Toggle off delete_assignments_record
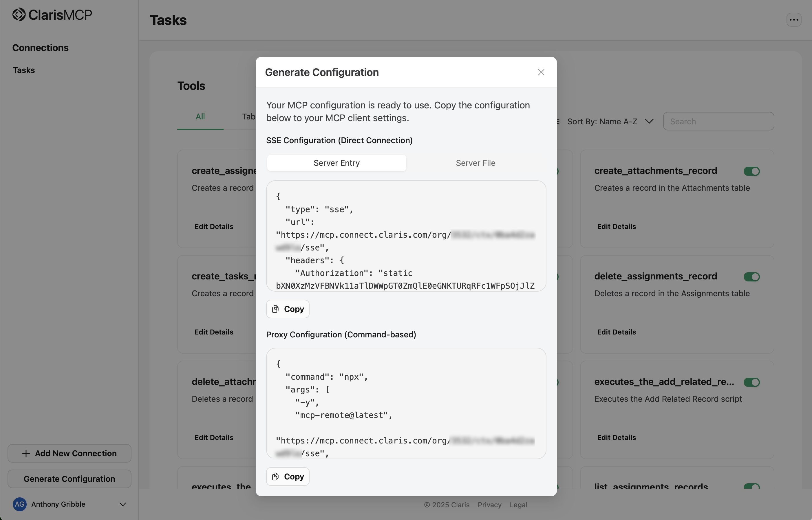The width and height of the screenshot is (812, 520). (751, 277)
